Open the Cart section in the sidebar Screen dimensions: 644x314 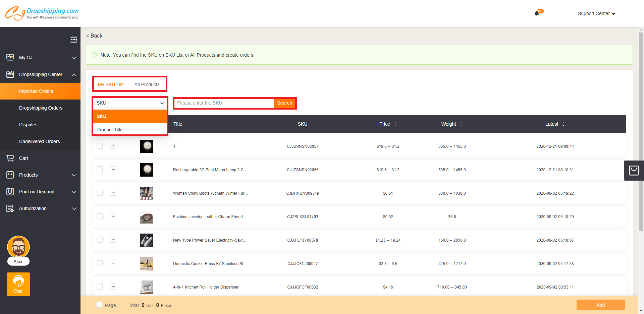pyautogui.click(x=10, y=158)
